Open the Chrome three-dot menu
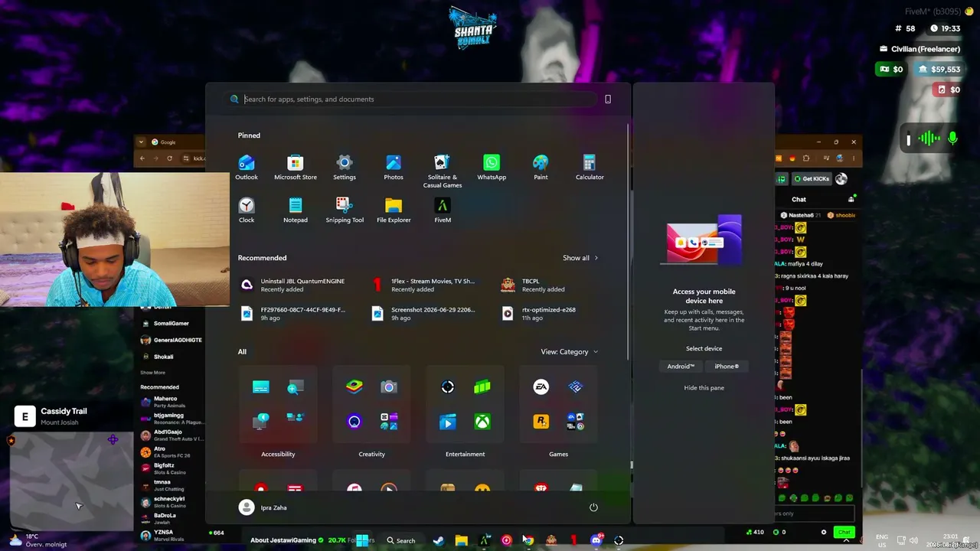Viewport: 980px width, 551px height. coord(854,158)
